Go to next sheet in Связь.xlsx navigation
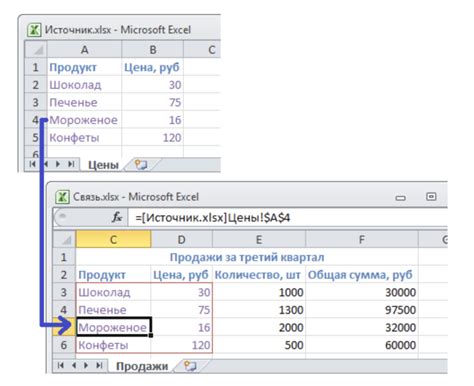The image size is (474, 386). [x=86, y=365]
